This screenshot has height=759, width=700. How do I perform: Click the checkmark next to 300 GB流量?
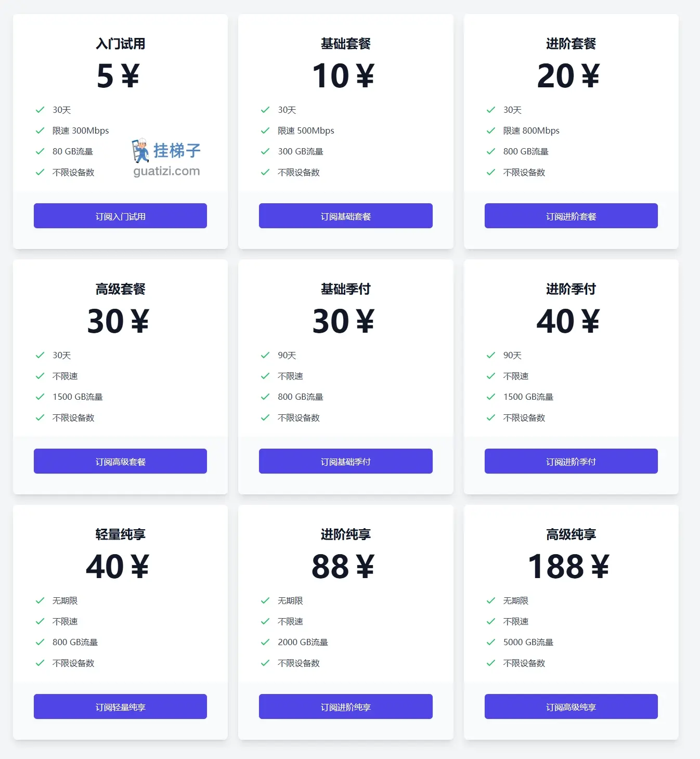pos(265,151)
